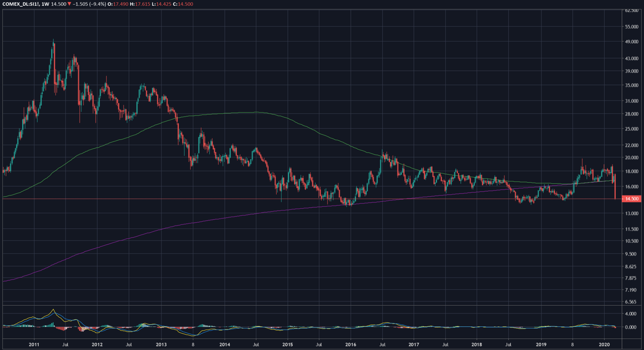Click the 39.000 price axis label
644x350 pixels.
click(631, 72)
